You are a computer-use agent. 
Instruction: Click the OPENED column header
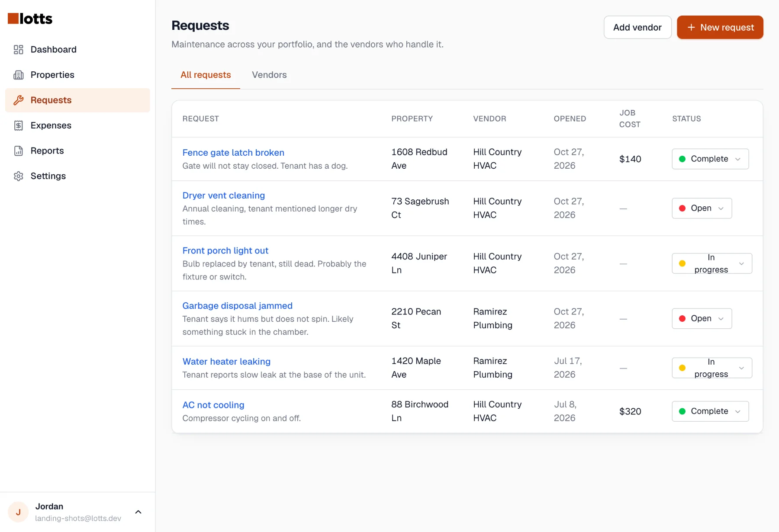tap(570, 119)
